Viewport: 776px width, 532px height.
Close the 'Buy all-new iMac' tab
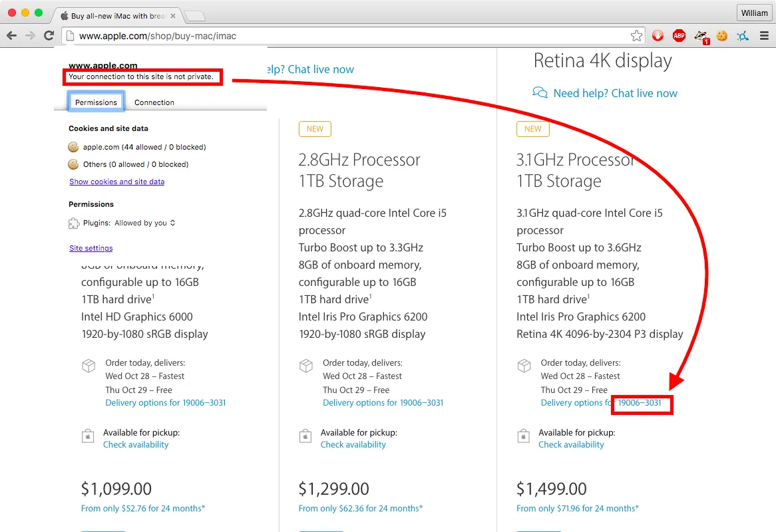coord(173,16)
